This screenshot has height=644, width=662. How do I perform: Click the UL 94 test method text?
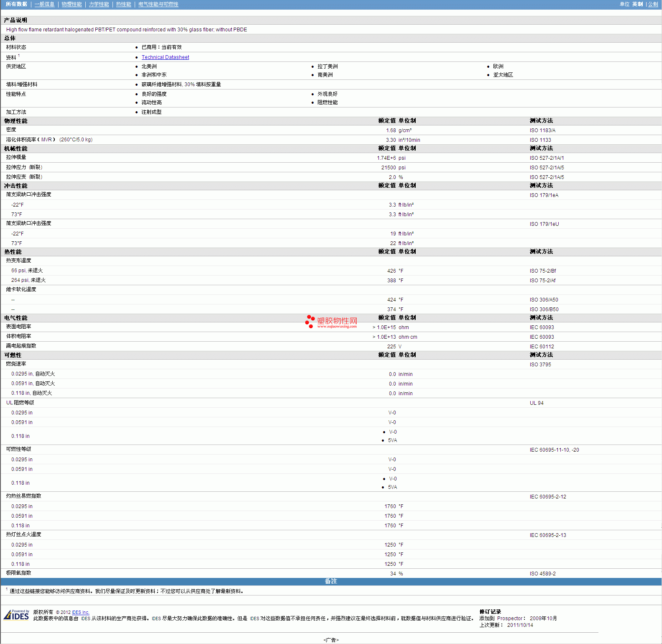coord(537,403)
